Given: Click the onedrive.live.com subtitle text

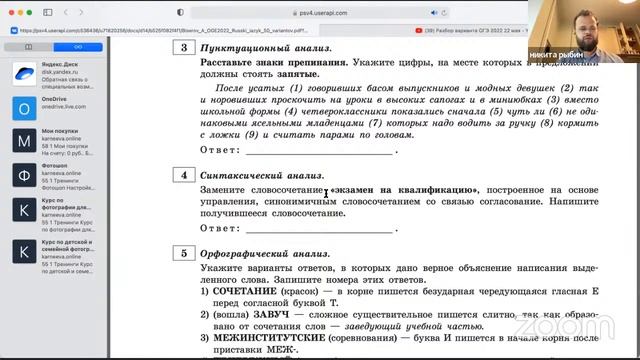Looking at the screenshot, I should 64,107.
